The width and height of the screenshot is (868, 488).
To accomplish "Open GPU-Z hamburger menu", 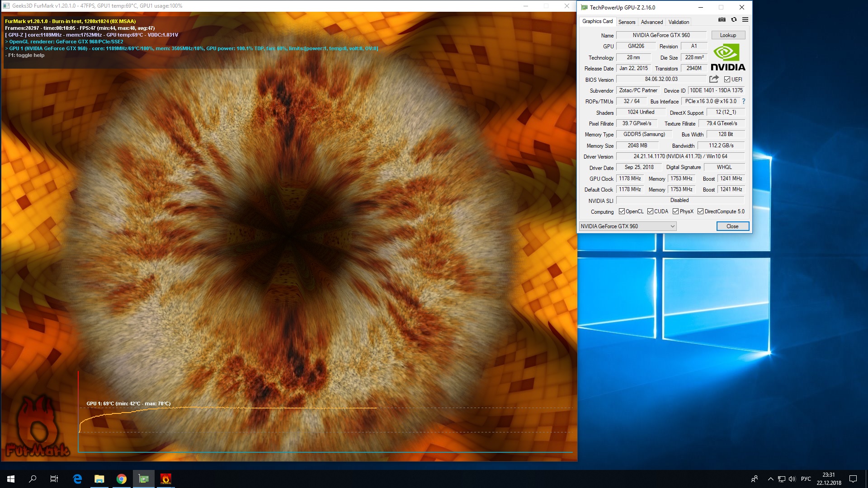I will click(x=745, y=20).
